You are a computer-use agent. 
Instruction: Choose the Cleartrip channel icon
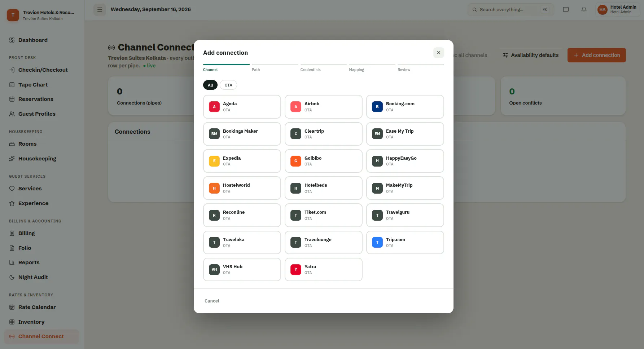point(296,134)
